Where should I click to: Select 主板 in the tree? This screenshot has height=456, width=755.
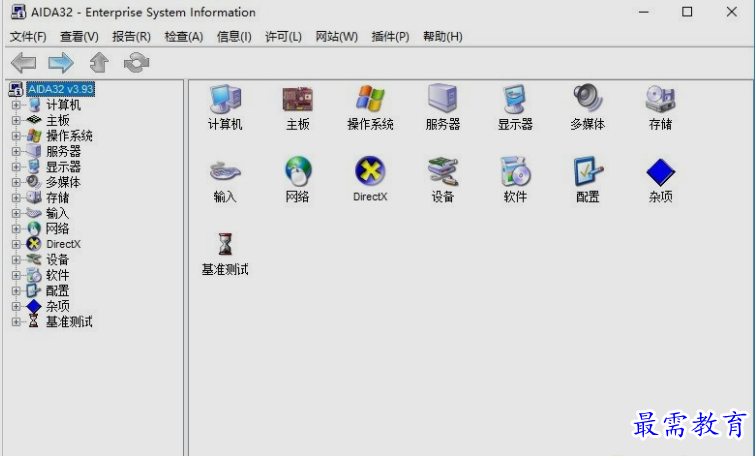(x=57, y=120)
